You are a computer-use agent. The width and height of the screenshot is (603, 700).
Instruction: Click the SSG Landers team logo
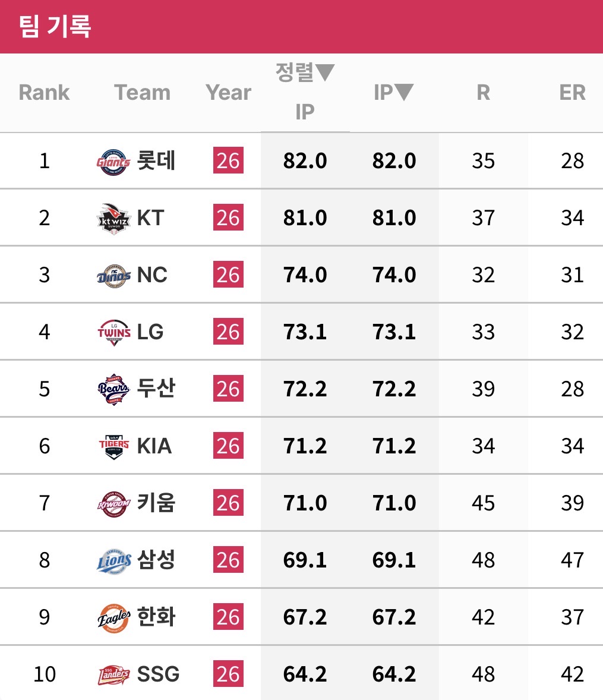click(x=113, y=674)
